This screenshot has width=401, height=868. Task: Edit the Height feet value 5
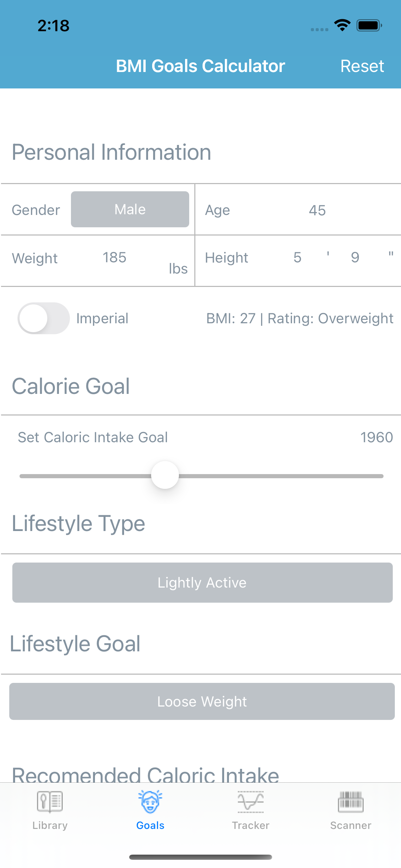[297, 257]
